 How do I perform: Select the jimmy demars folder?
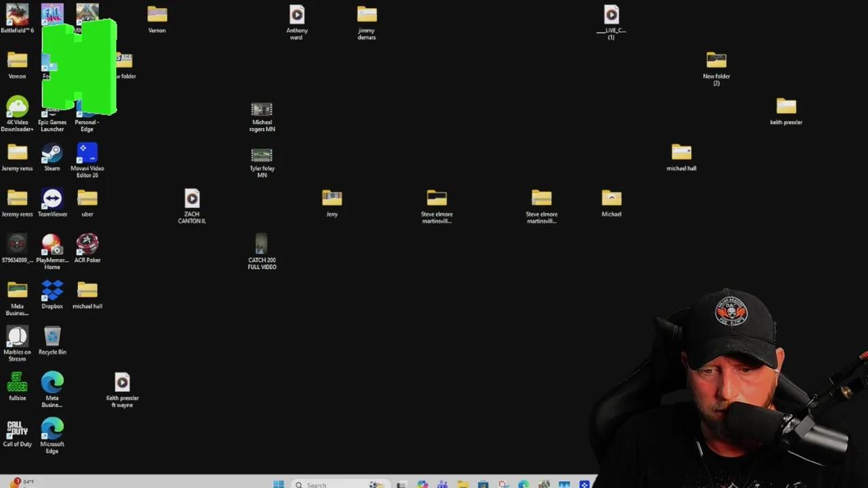[x=367, y=22]
